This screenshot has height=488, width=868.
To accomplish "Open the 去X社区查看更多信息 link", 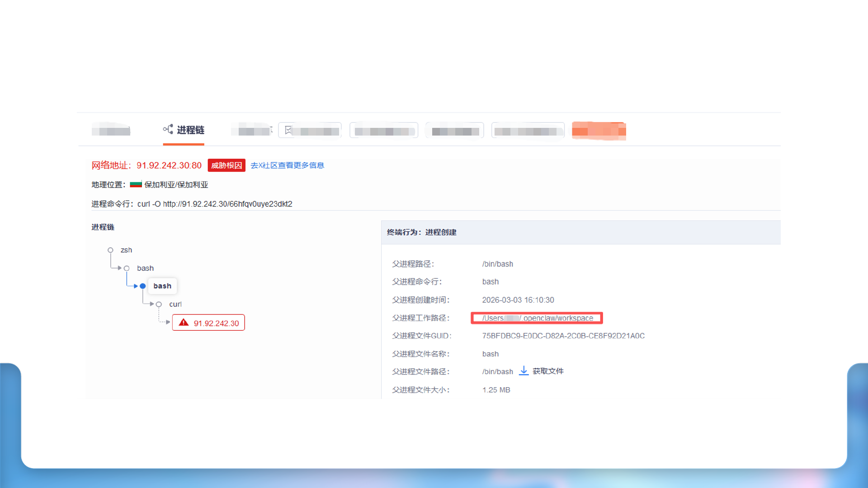I will [287, 165].
